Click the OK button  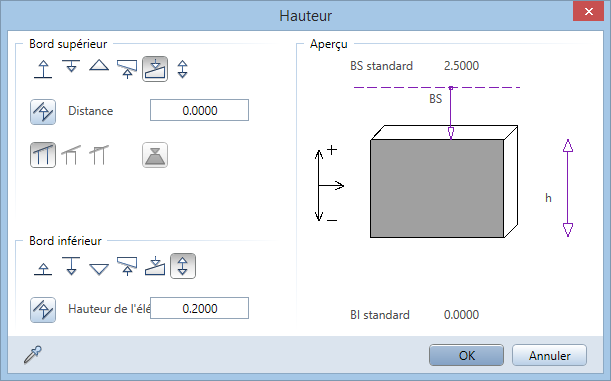(x=466, y=355)
